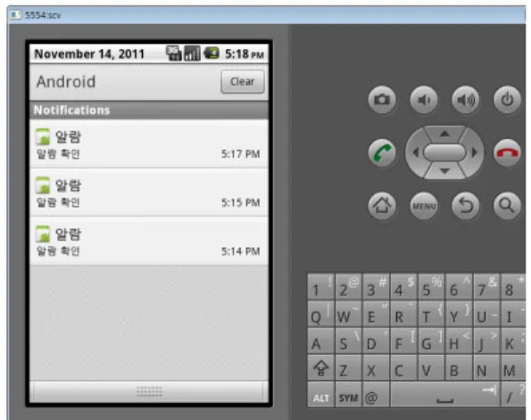
Task: Click the @ keyboard key
Action: pos(377,395)
